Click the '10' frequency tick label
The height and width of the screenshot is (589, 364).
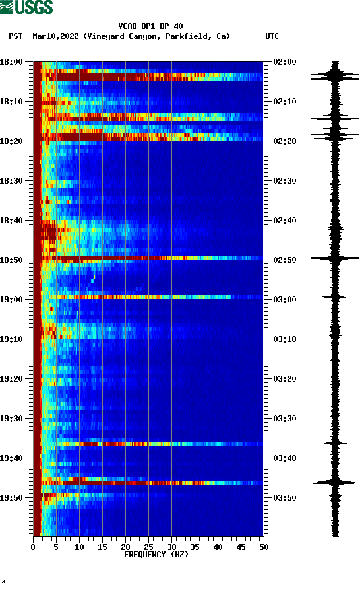79,547
